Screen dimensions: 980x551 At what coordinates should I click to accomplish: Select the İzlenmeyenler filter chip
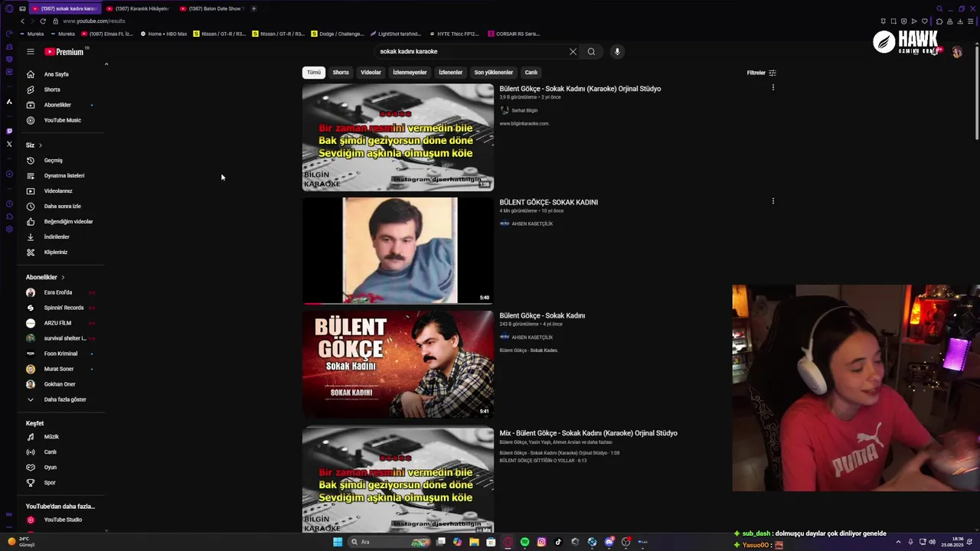pos(410,72)
